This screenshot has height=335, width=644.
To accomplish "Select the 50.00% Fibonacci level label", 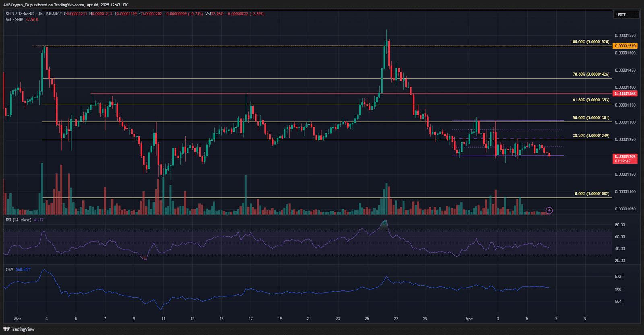I will [590, 118].
